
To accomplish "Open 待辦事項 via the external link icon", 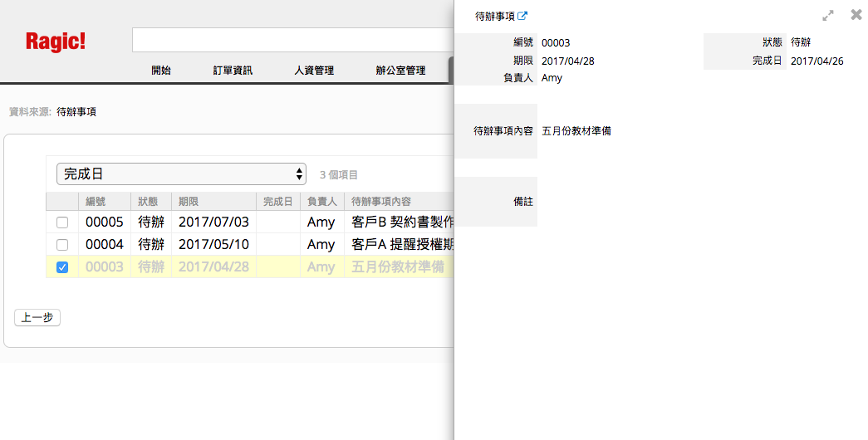I will coord(523,16).
